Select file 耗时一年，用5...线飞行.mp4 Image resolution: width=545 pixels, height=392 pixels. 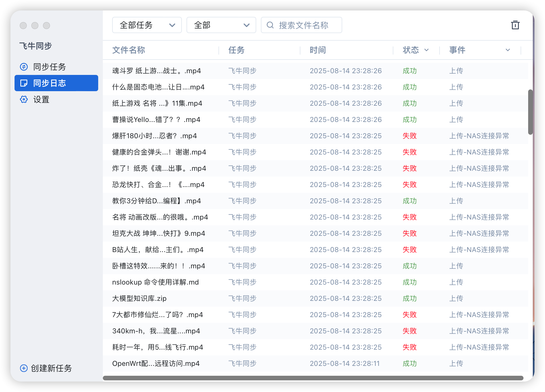pos(157,347)
